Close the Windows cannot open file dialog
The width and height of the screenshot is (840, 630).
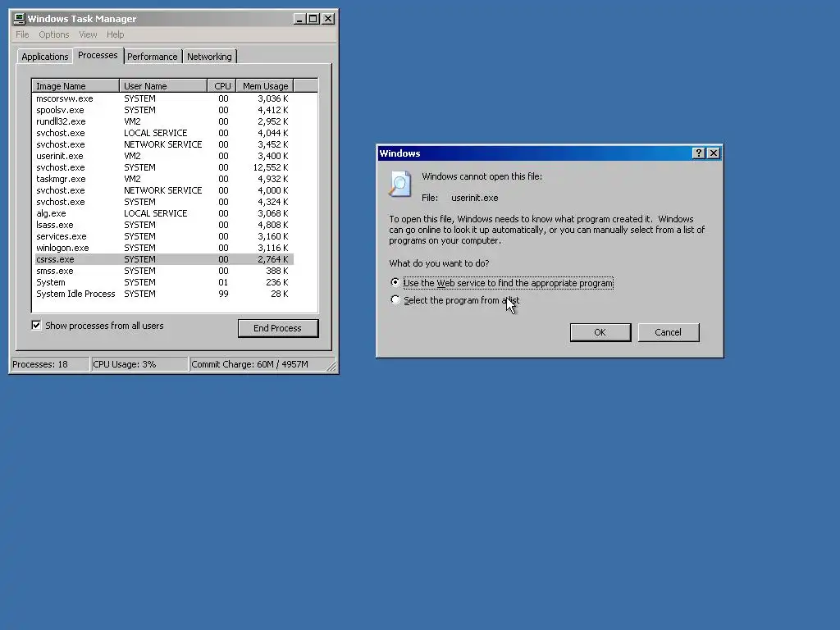pyautogui.click(x=714, y=153)
